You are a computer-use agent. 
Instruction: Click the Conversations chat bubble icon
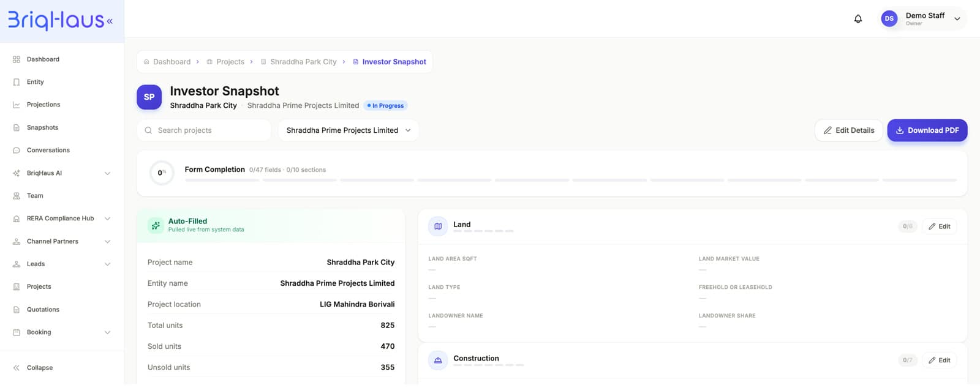point(17,151)
